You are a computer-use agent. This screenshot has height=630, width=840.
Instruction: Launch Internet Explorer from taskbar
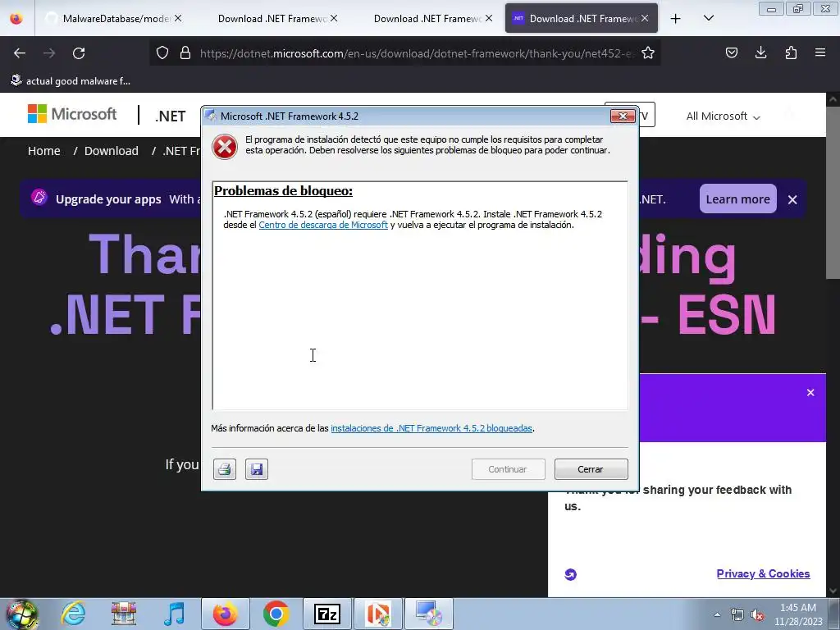pyautogui.click(x=73, y=614)
